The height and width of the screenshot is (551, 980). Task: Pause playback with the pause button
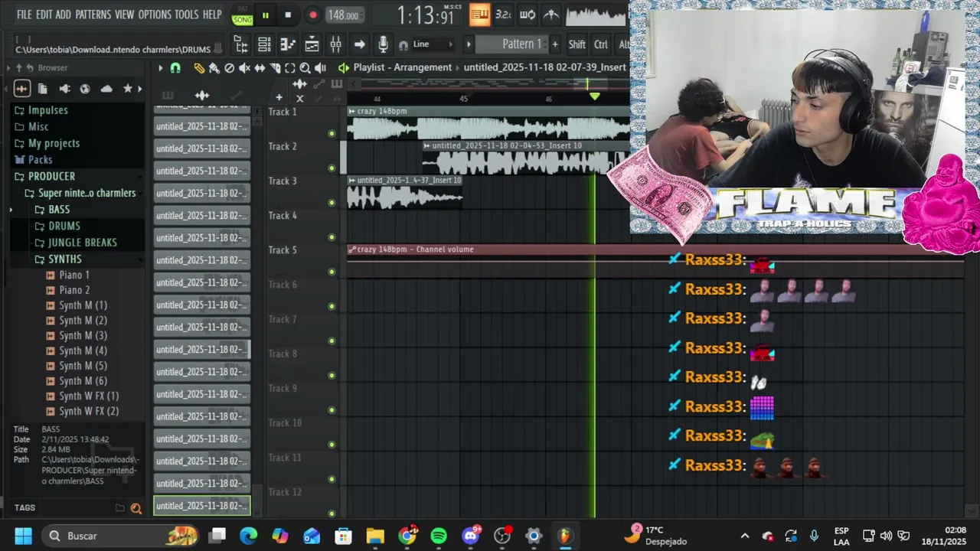tap(265, 15)
